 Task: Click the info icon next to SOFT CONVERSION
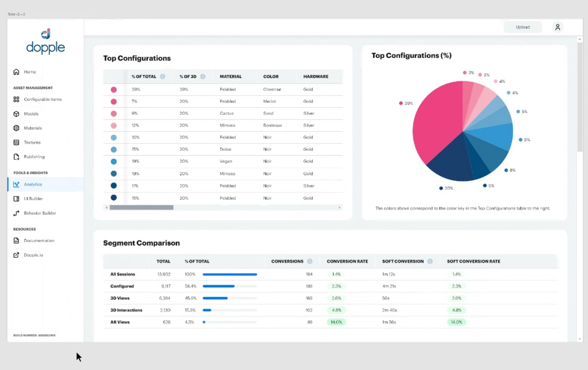430,261
